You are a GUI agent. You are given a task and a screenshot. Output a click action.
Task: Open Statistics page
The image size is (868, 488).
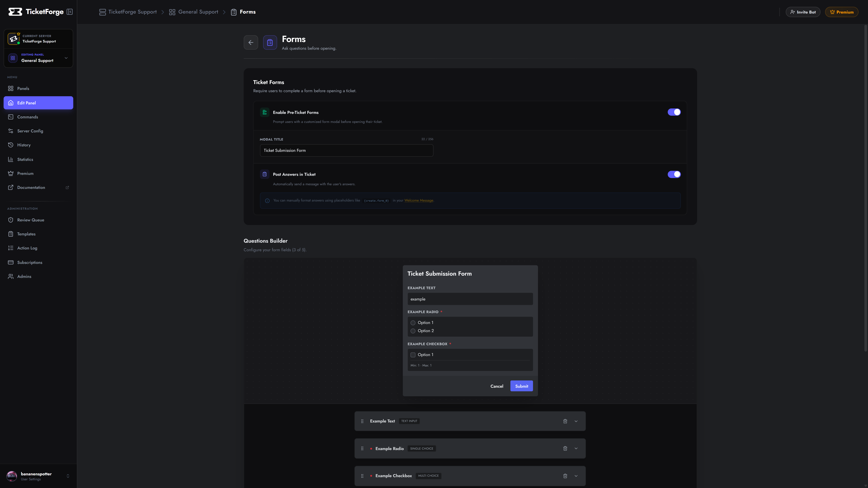(38, 159)
